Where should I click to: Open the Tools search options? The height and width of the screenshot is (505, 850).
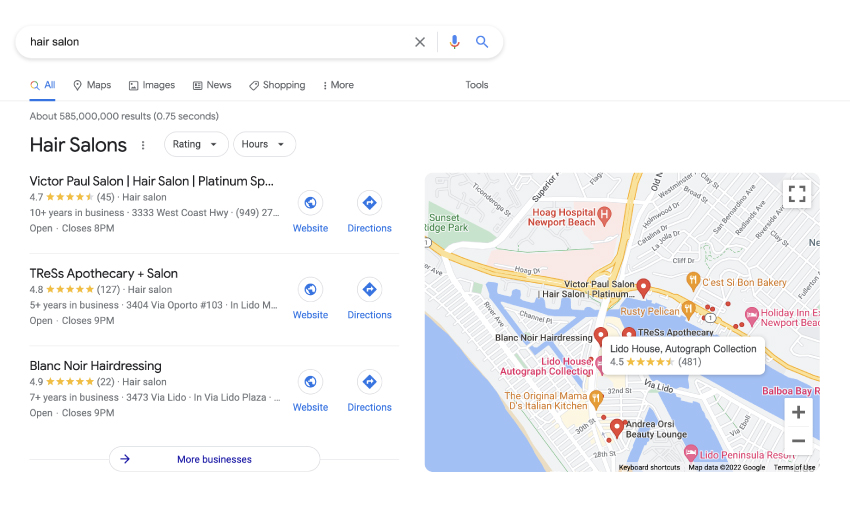(x=477, y=85)
